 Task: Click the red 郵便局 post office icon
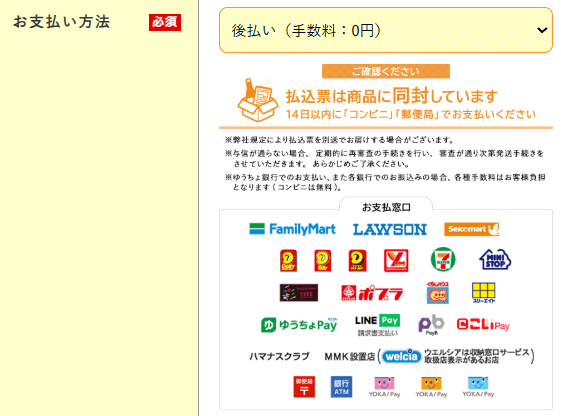coord(304,387)
